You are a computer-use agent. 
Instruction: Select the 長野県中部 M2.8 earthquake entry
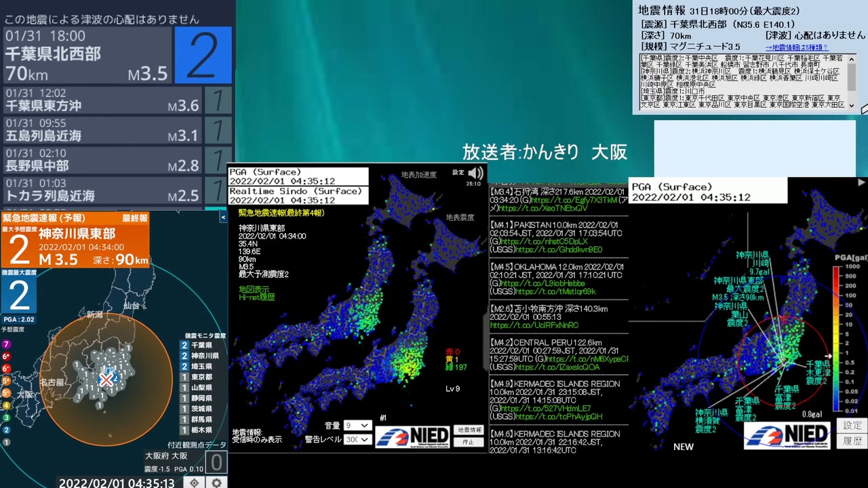click(x=102, y=159)
